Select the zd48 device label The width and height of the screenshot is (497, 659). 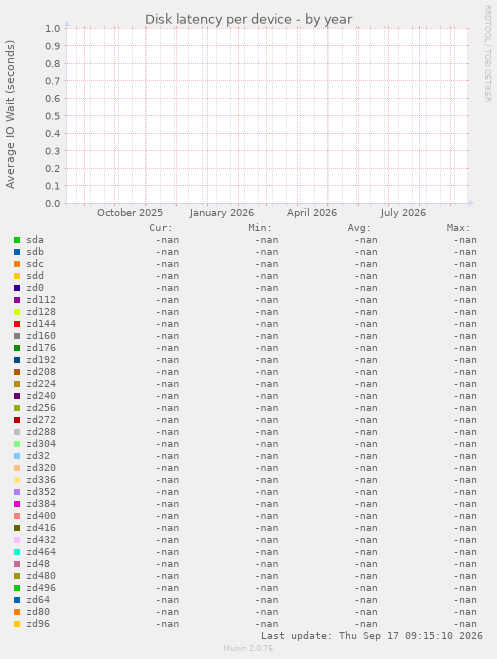coord(38,564)
